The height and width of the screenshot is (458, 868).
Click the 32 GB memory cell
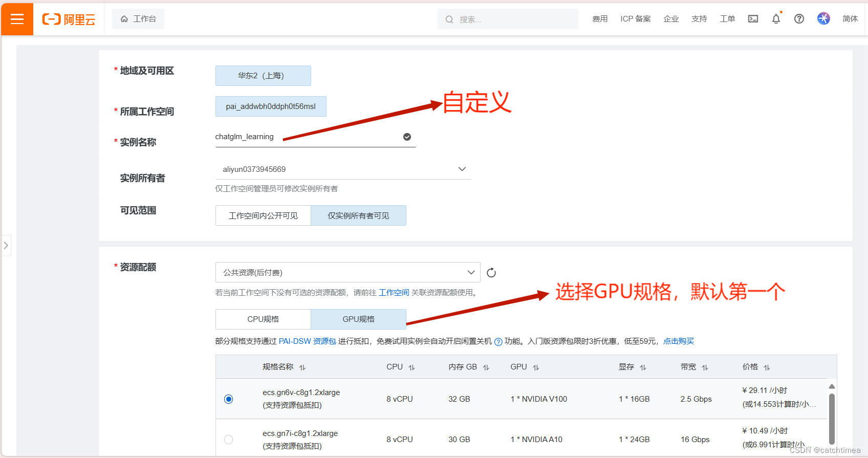pyautogui.click(x=459, y=399)
